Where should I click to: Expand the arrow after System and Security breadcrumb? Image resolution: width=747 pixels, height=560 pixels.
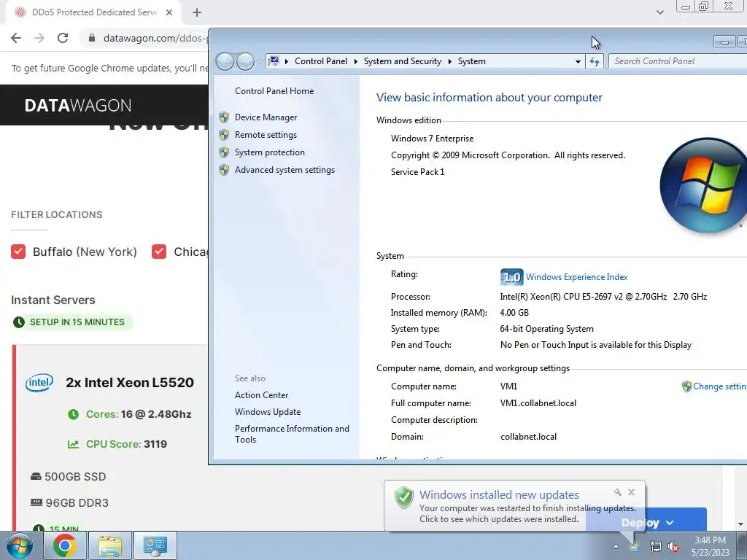pos(449,61)
